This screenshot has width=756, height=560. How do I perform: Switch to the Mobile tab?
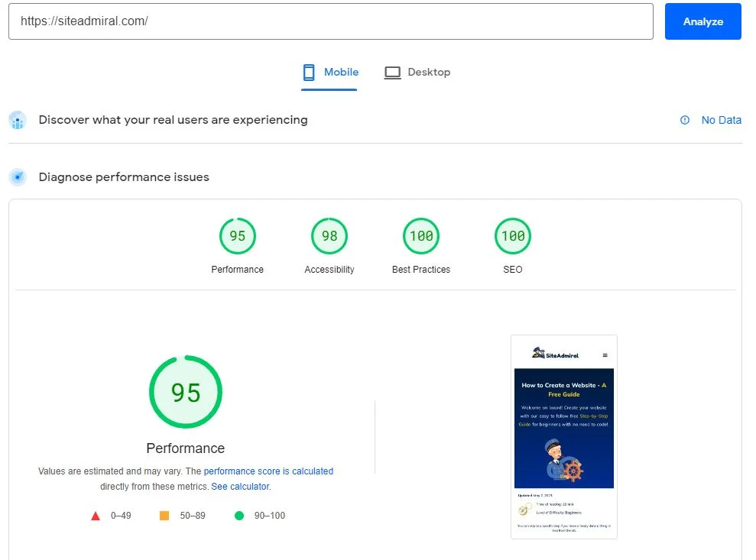pyautogui.click(x=329, y=71)
